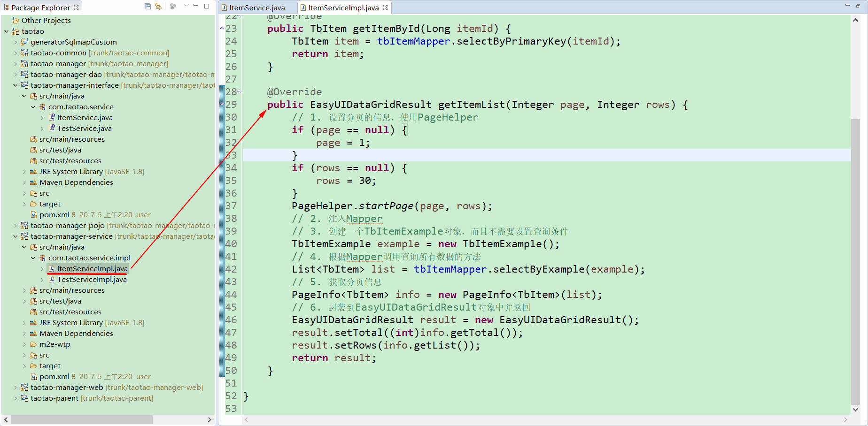
Task: Switch to the ItemService.java editor tab
Action: coord(257,8)
